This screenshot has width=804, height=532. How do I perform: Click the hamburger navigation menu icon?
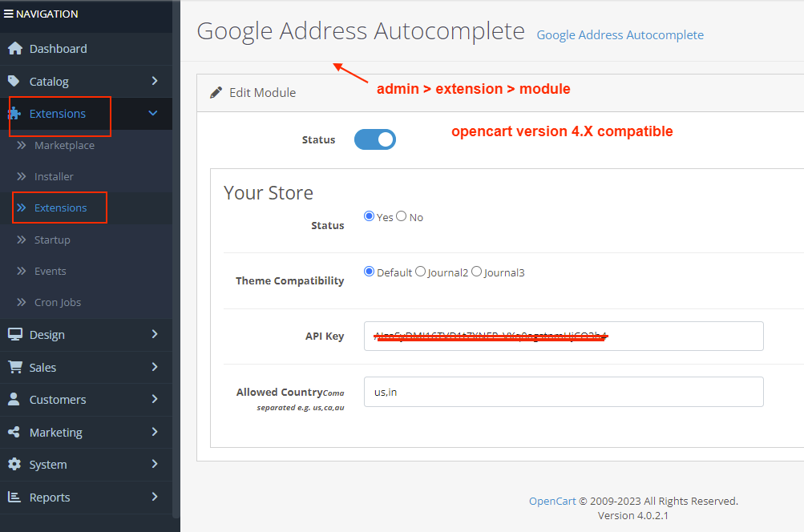tap(9, 14)
